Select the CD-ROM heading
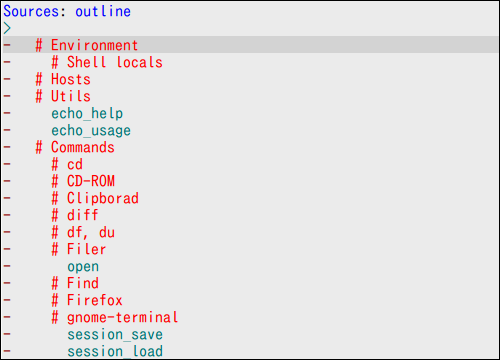This screenshot has width=500, height=360. point(83,181)
